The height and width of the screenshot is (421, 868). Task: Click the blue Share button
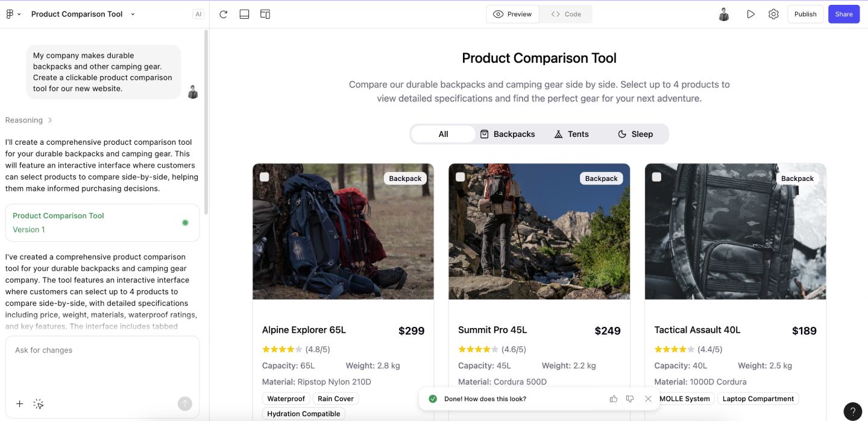(x=844, y=13)
